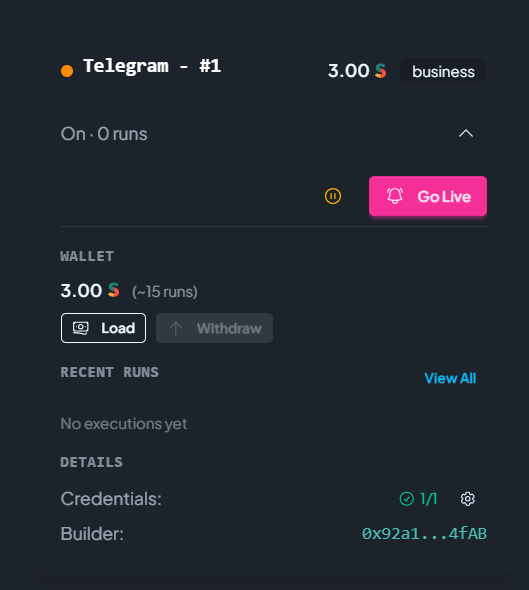Open View All recent runs
The width and height of the screenshot is (529, 590).
[450, 378]
